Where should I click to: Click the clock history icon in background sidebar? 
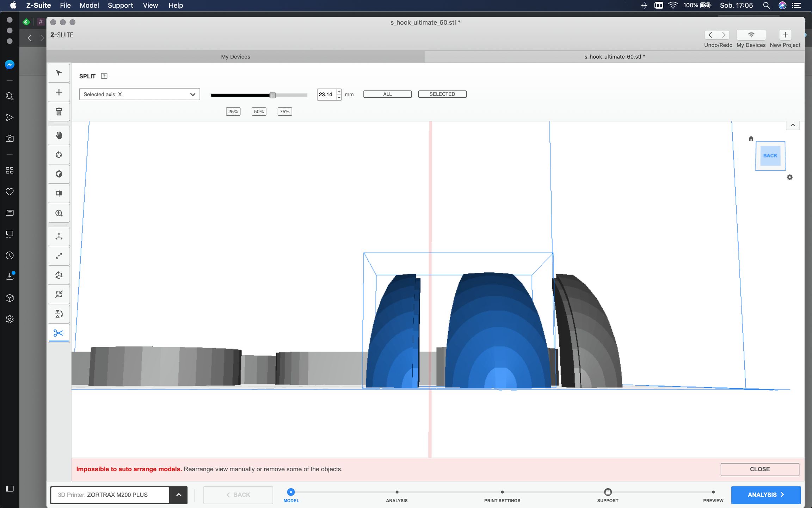click(x=10, y=255)
